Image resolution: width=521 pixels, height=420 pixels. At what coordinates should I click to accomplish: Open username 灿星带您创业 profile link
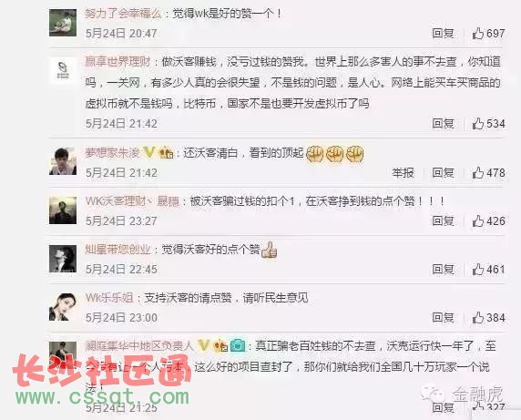(x=118, y=250)
